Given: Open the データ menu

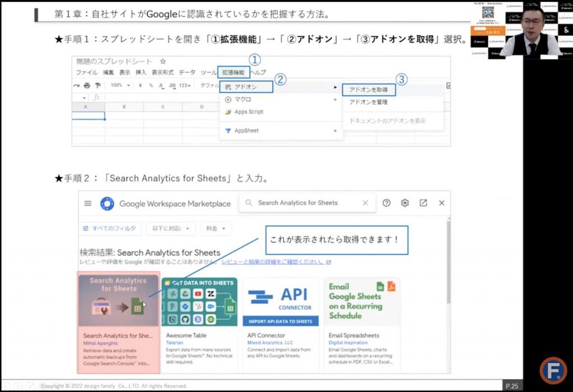Looking at the screenshot, I should [187, 72].
